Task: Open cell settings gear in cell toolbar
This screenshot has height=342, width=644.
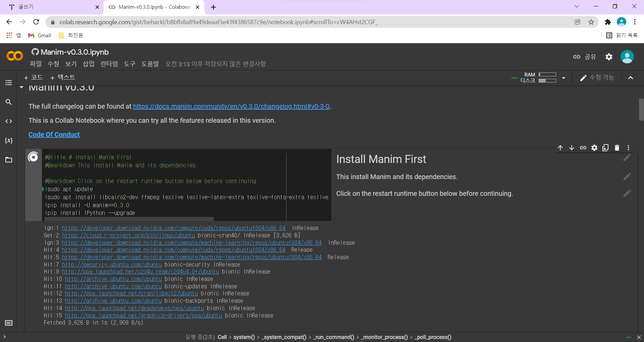Action: 594,148
